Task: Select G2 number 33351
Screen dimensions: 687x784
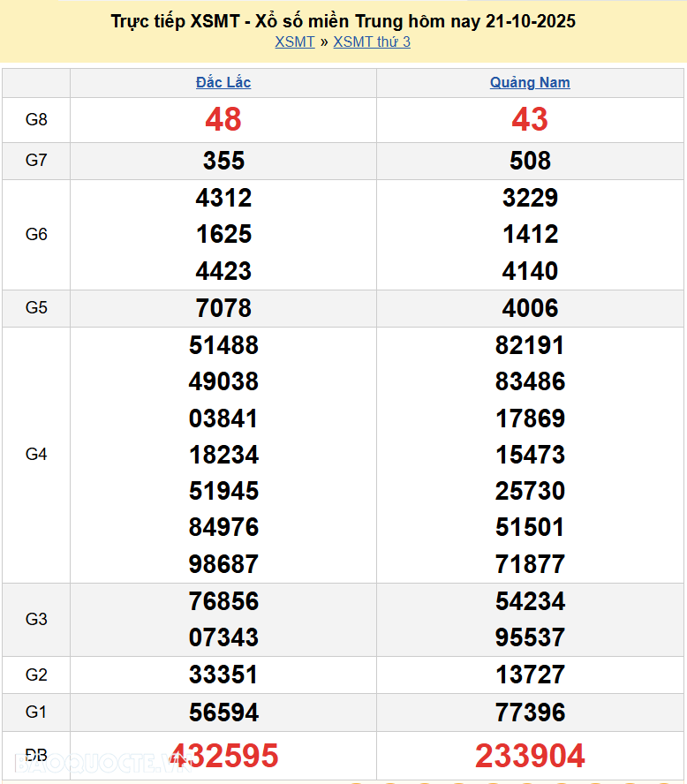Action: pyautogui.click(x=223, y=675)
